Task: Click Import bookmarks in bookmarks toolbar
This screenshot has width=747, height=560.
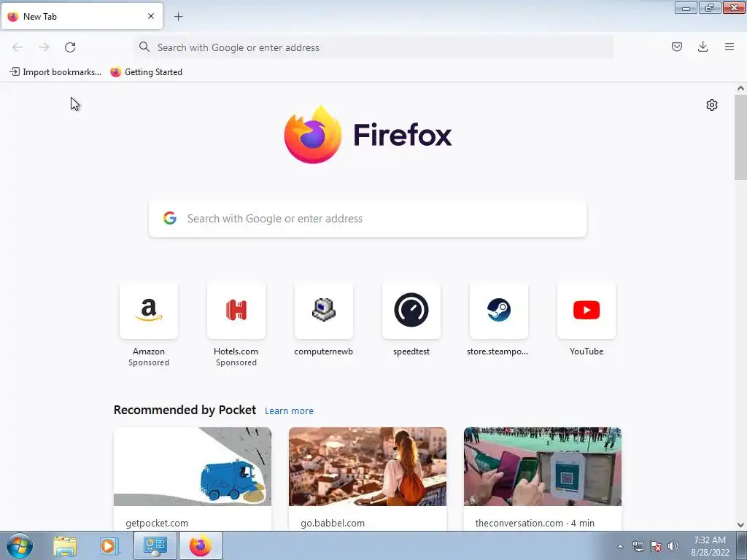Action: (x=55, y=72)
